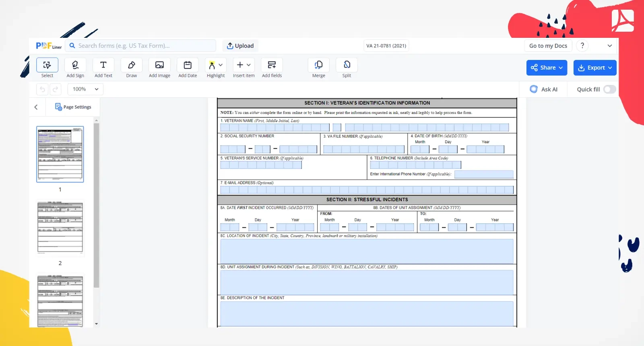Click the Upload button
Screen dimensions: 644x346
point(240,46)
